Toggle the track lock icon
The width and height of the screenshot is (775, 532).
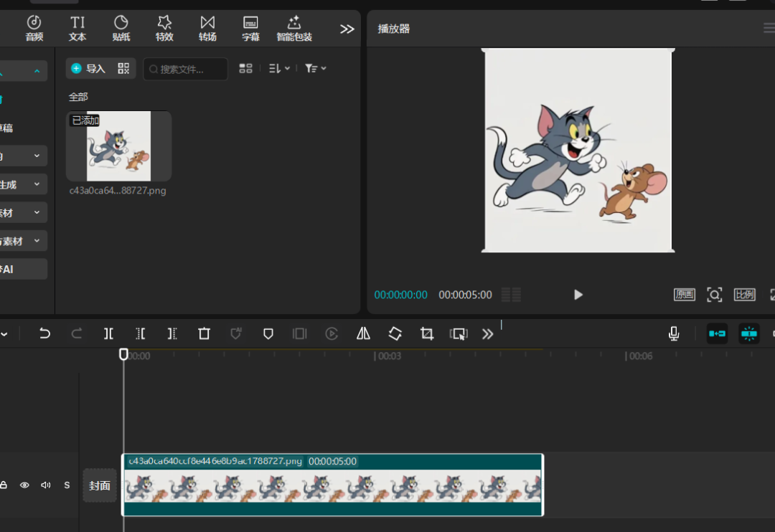tap(4, 485)
